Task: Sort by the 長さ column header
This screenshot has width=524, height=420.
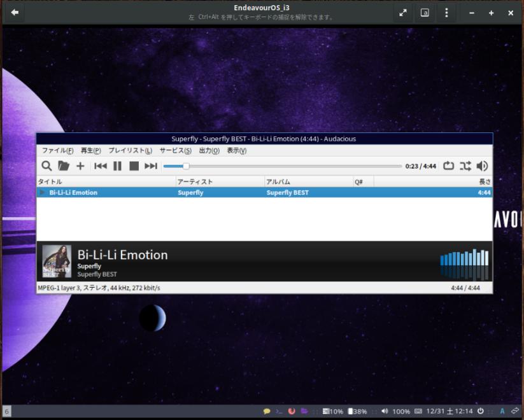Action: tap(433, 181)
